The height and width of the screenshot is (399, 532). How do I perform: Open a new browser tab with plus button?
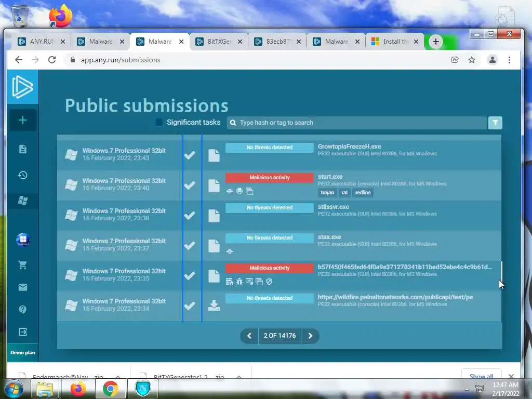pos(436,42)
